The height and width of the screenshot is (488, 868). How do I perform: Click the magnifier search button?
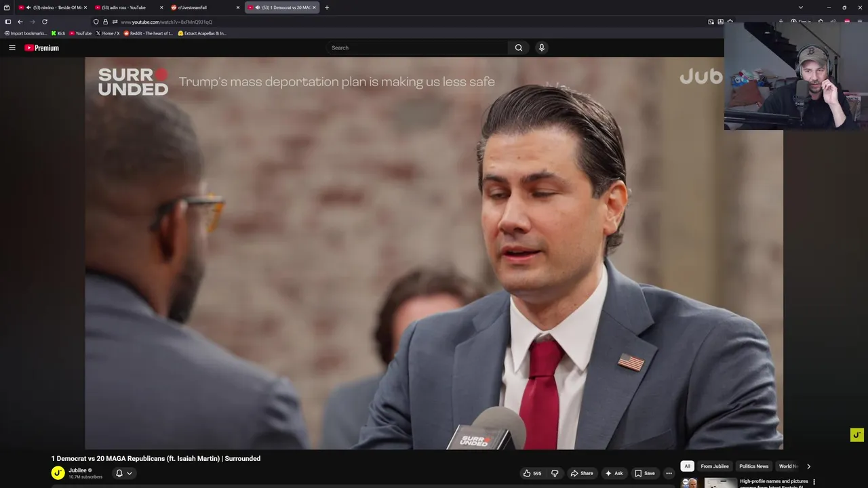click(519, 47)
